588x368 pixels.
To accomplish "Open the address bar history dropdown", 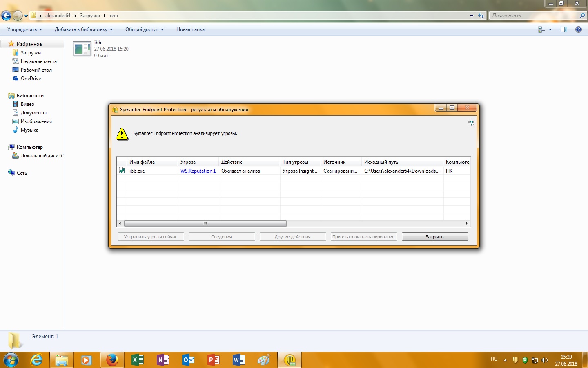I will pos(472,16).
